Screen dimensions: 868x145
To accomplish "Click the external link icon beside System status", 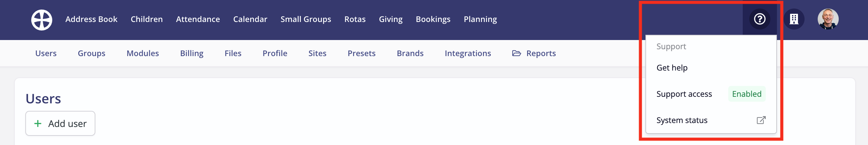I will pos(761,120).
